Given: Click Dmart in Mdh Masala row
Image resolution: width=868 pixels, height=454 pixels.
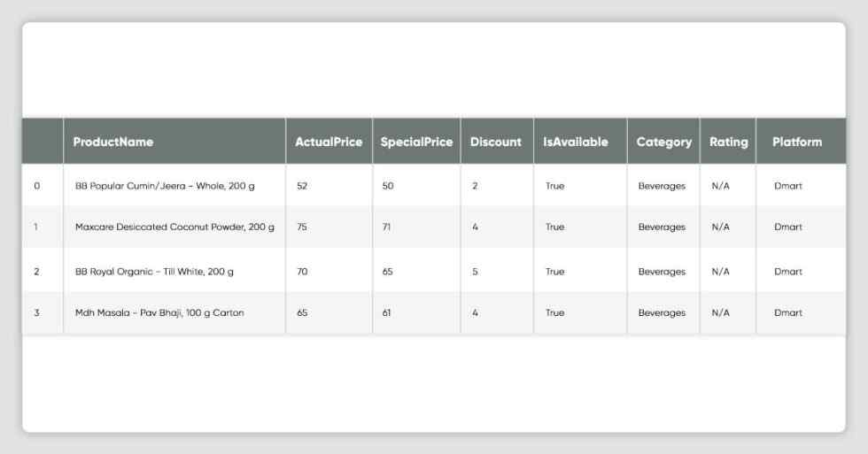Looking at the screenshot, I should [788, 312].
